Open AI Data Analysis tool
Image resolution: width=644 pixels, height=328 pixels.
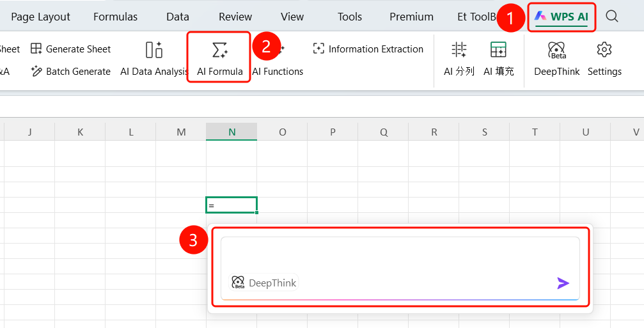(x=154, y=59)
